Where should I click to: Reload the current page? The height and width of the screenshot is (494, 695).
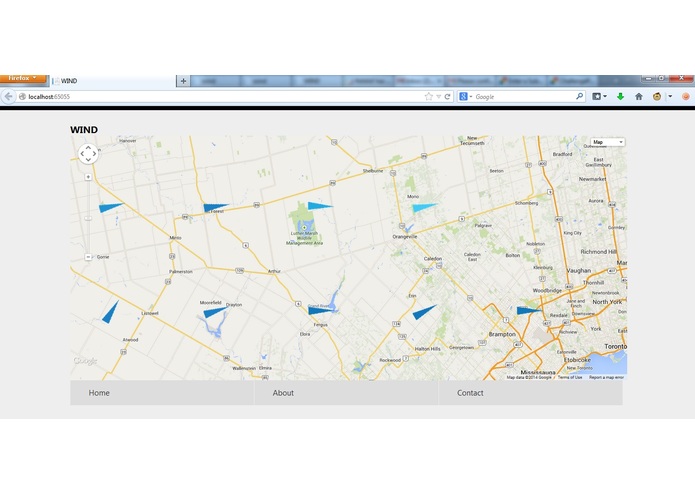coord(447,97)
